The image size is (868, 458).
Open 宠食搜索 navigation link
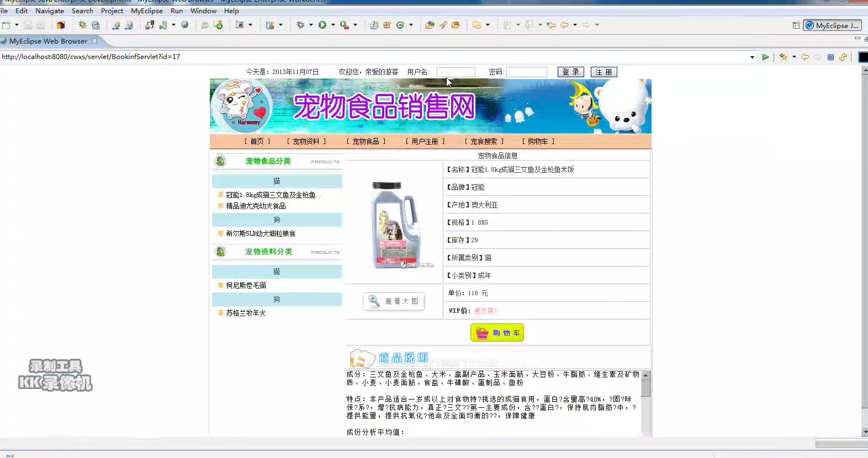pos(484,141)
